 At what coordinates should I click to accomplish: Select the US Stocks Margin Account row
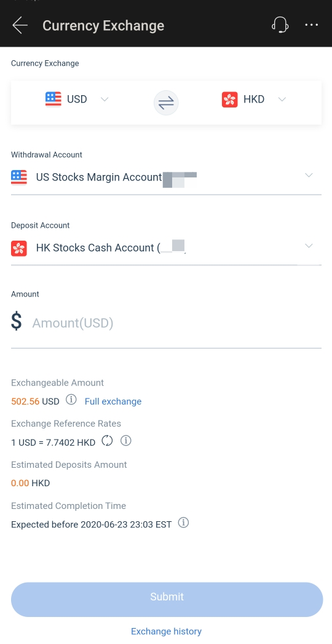pyautogui.click(x=166, y=178)
